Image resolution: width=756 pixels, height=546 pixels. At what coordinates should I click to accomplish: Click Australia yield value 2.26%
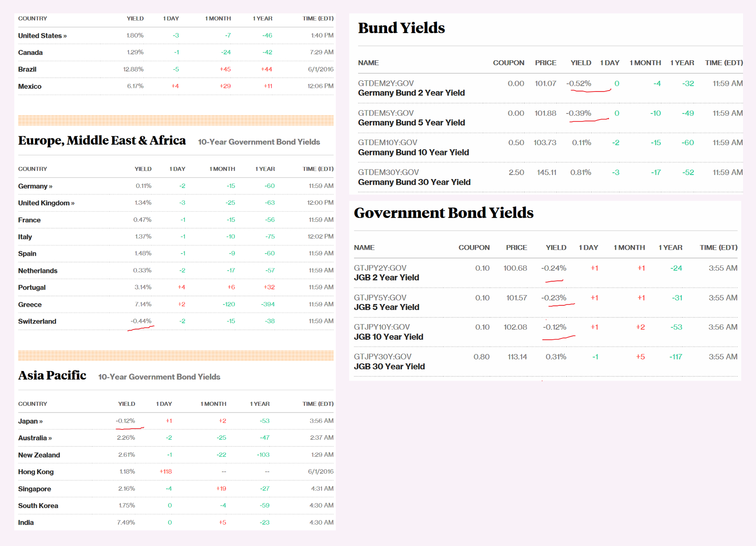[126, 438]
